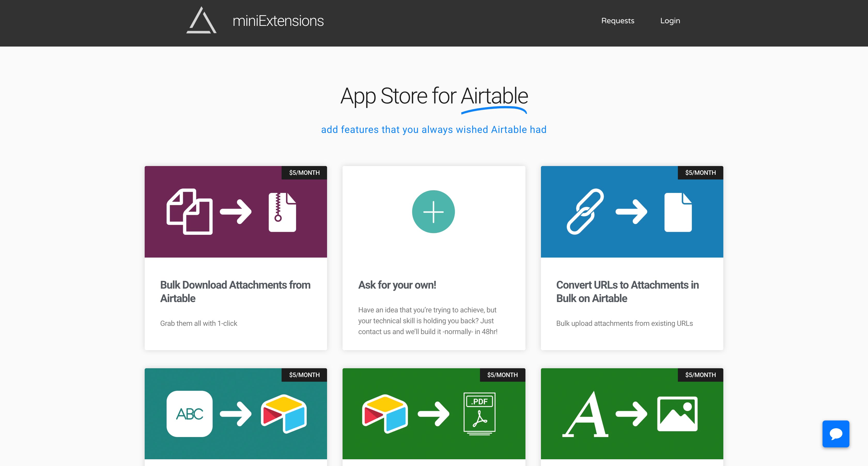
Task: Click the $5/MONTH badge on blue link card
Action: 701,173
